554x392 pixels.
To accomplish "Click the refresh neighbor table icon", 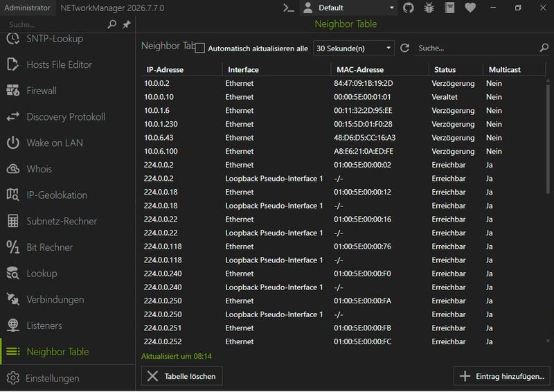I will [x=404, y=48].
